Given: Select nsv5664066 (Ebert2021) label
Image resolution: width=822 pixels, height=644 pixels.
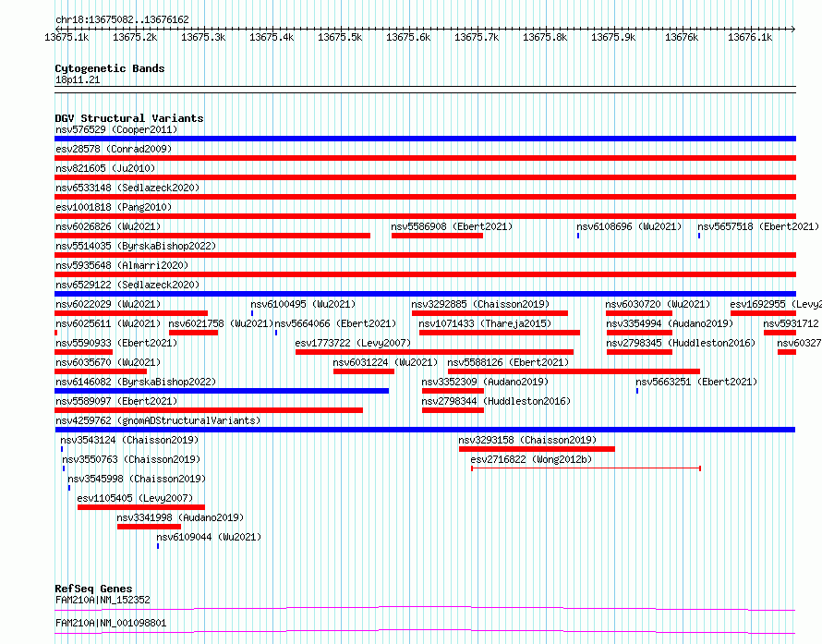Looking at the screenshot, I should [335, 323].
